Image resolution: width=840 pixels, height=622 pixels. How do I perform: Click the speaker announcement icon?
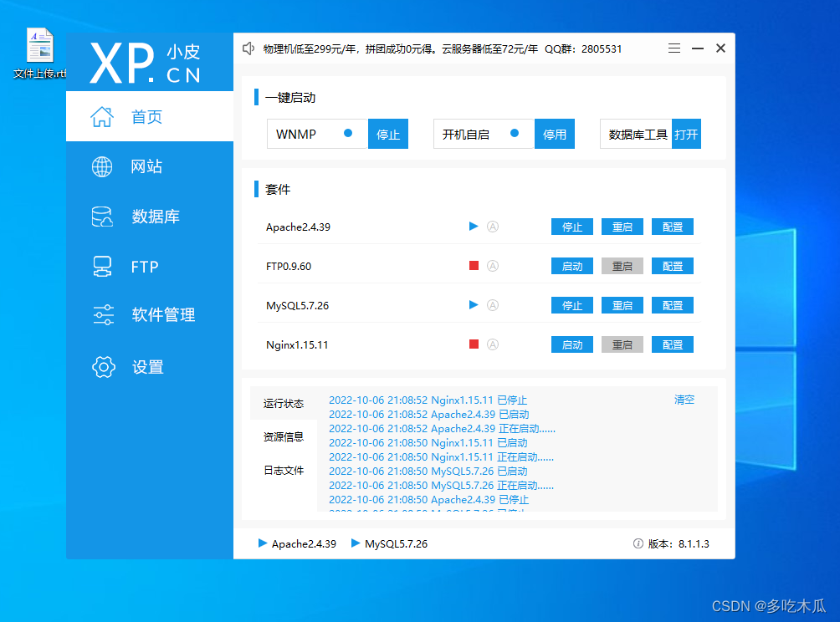click(x=248, y=48)
